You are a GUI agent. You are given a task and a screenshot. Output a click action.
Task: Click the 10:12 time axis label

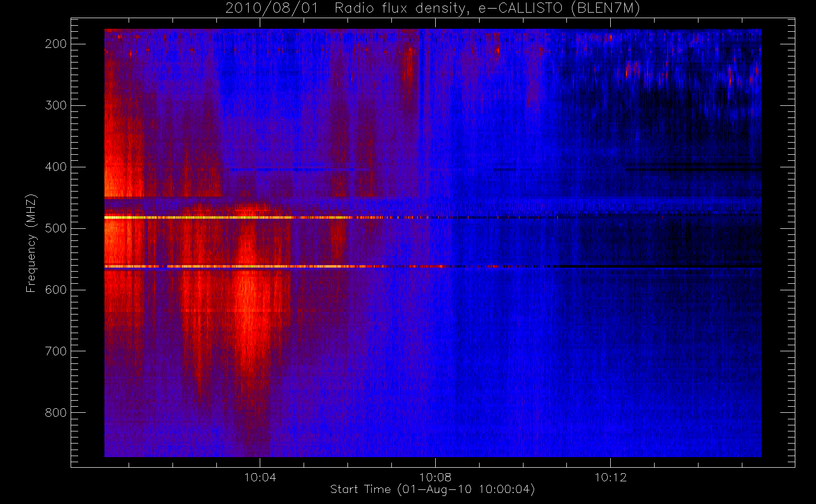(x=610, y=477)
